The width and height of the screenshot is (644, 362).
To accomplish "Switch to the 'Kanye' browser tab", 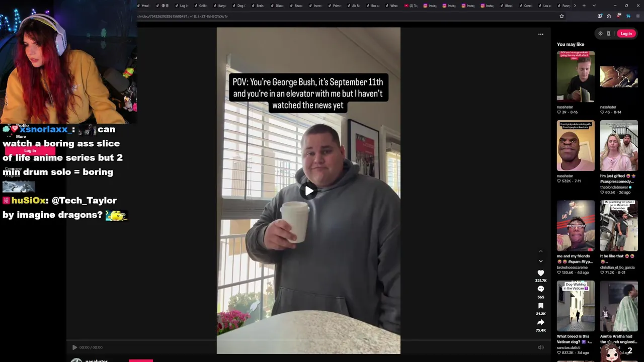I will pyautogui.click(x=220, y=6).
